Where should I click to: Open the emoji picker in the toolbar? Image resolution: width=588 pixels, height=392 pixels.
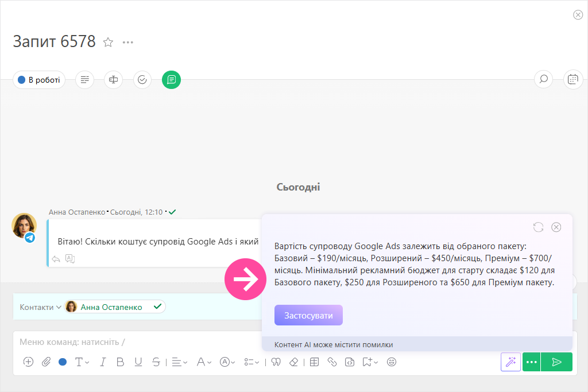392,362
